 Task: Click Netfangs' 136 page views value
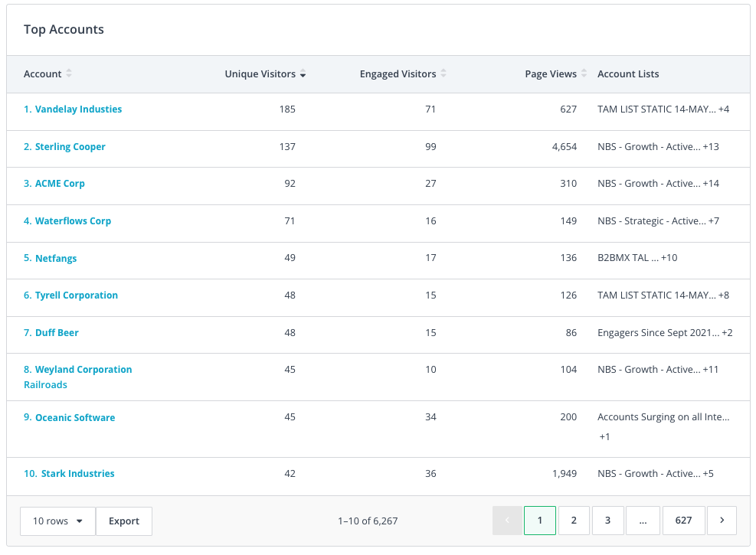click(568, 258)
